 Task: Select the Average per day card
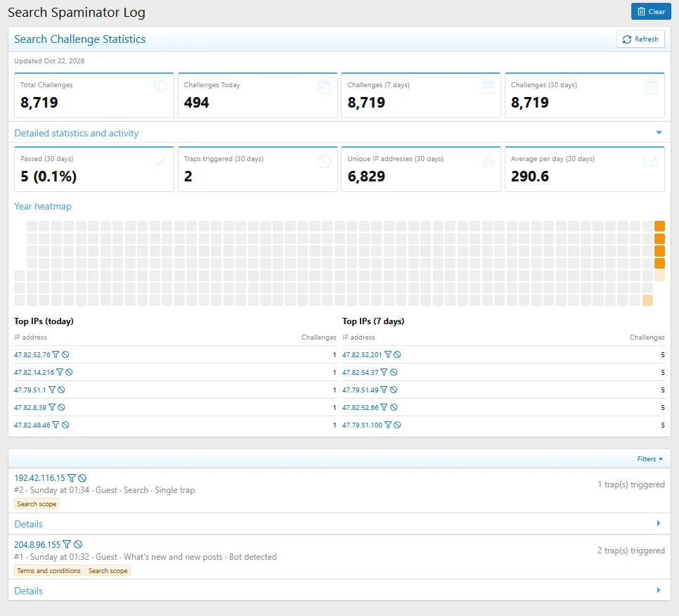(x=585, y=169)
